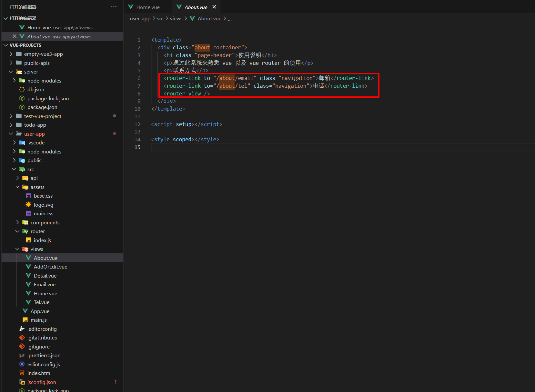
Task: Open .gitattributes git icon
Action: pos(22,338)
